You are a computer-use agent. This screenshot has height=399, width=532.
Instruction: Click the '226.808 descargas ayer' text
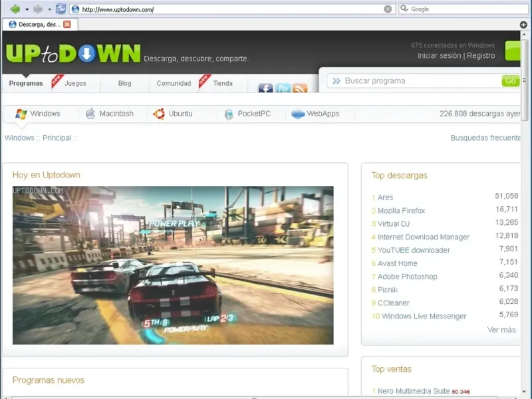(479, 114)
